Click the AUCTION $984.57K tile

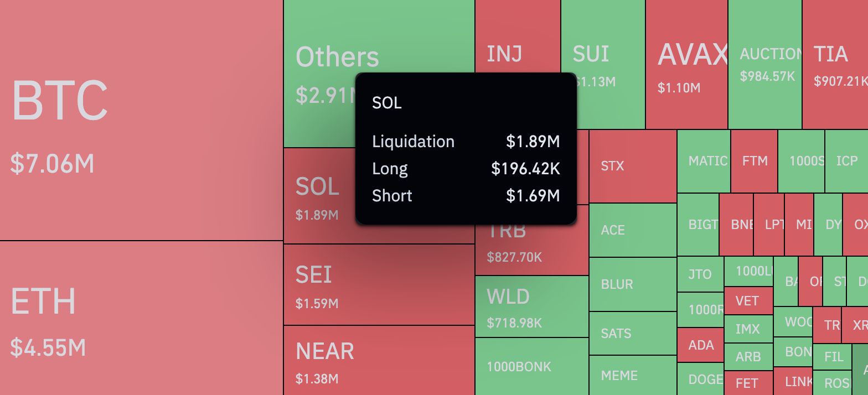tap(764, 65)
